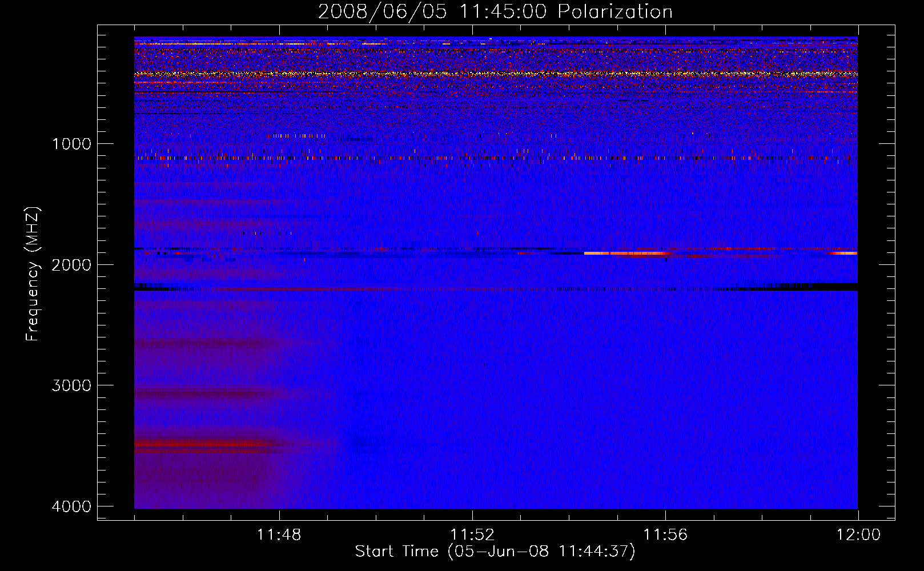
Task: Click the '11:52' time tick label
Action: coord(472,535)
